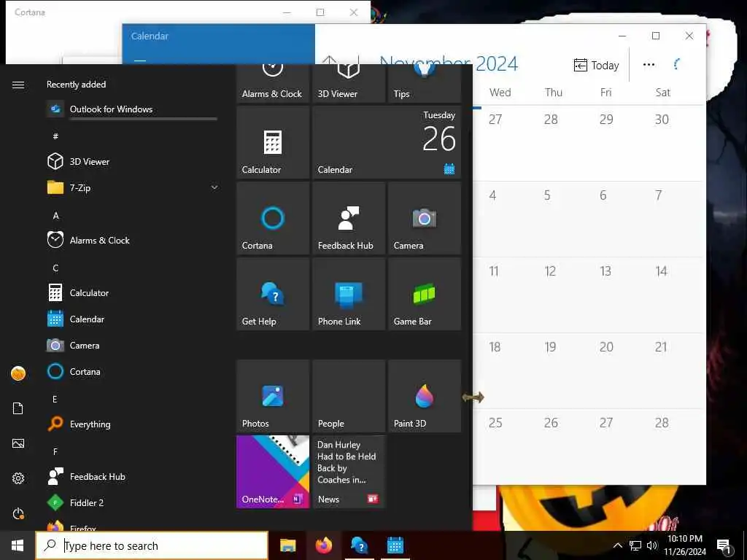Open Settings gear in the Start sidebar
Viewport: 747px width, 560px height.
pyautogui.click(x=18, y=478)
